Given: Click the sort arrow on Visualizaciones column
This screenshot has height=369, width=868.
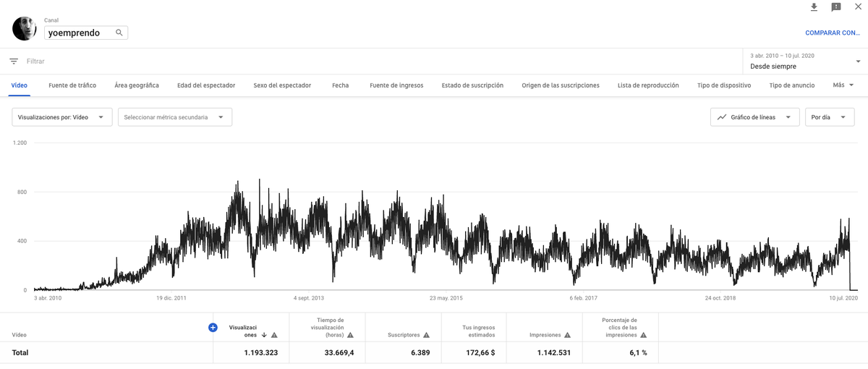Looking at the screenshot, I should point(264,335).
